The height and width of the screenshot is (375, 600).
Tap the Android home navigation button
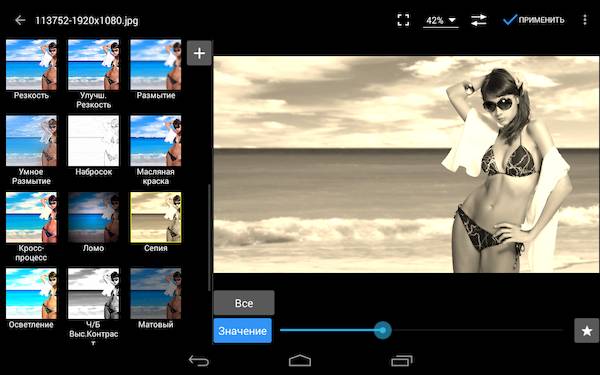300,360
